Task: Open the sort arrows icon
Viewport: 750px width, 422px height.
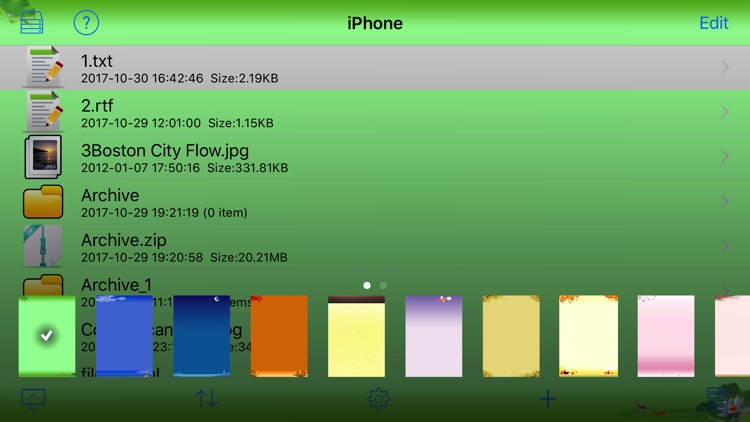Action: pos(207,399)
